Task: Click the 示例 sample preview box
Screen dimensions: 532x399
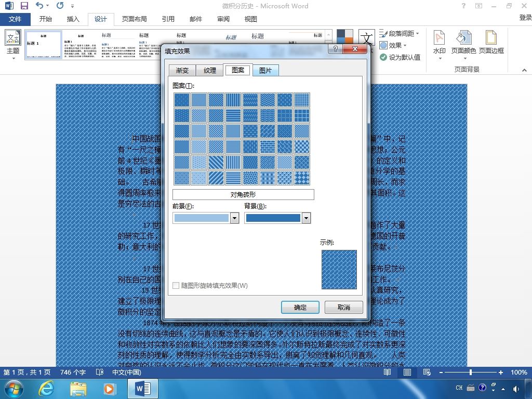Action: click(339, 270)
